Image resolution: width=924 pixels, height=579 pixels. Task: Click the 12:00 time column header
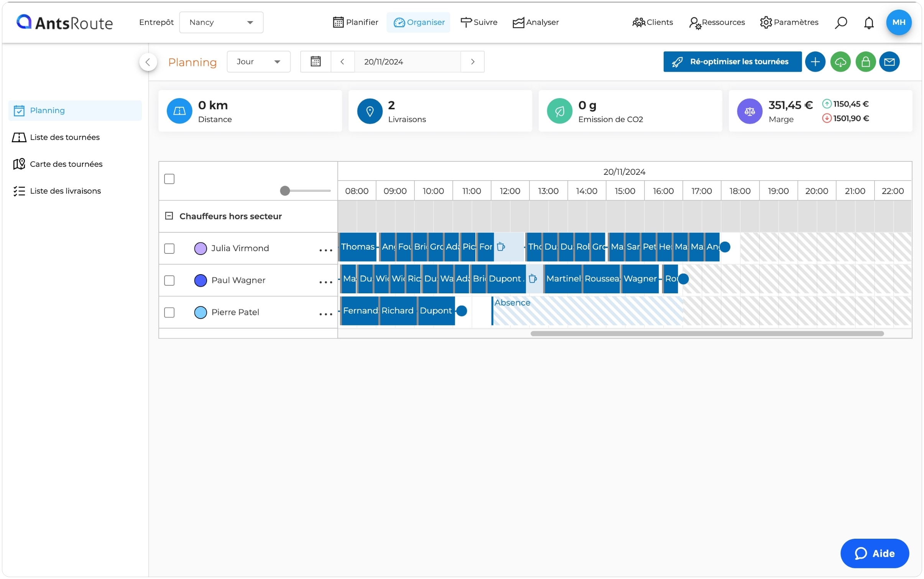[x=510, y=191]
